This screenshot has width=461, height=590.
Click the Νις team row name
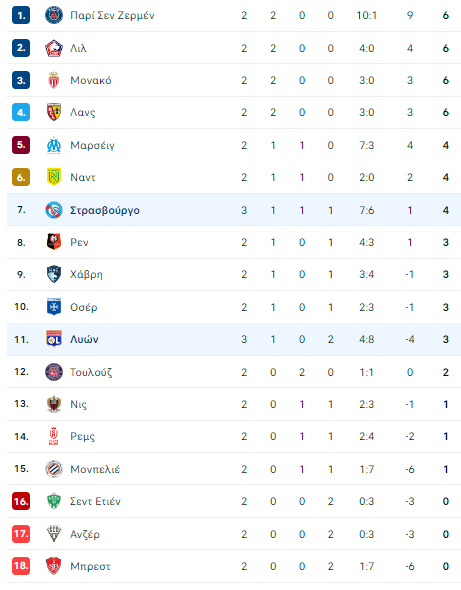coord(78,404)
